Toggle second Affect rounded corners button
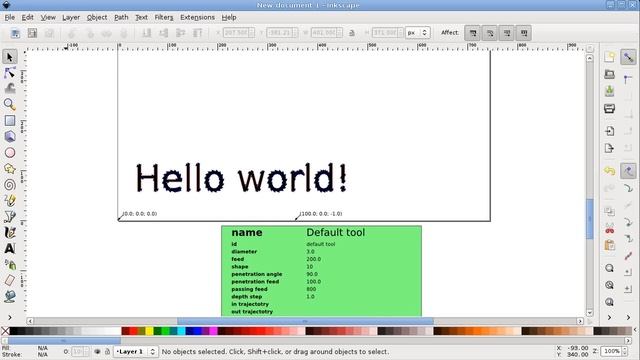Viewport: 640px width, 360px height. [x=490, y=33]
